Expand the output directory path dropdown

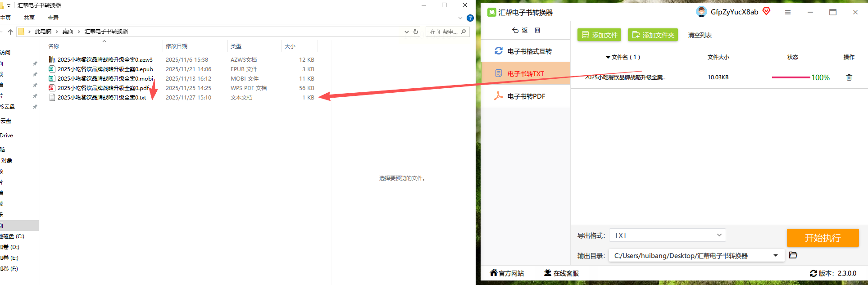pos(776,256)
